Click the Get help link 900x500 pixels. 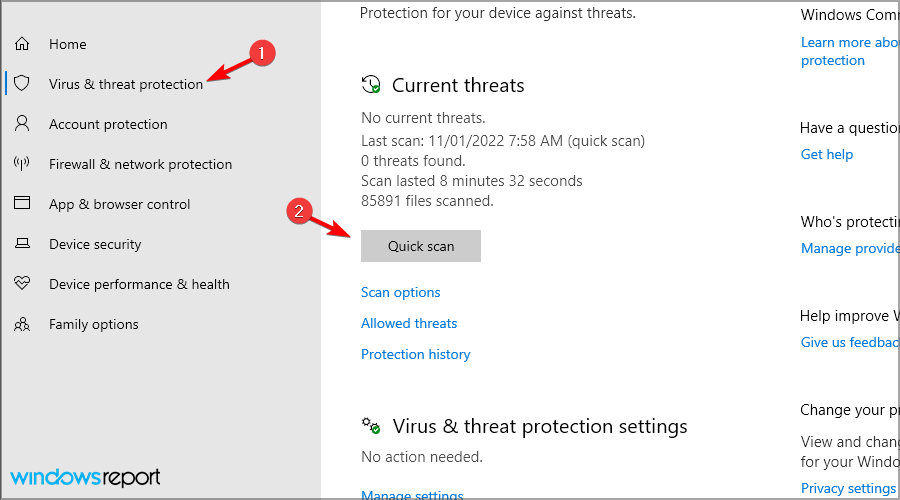(827, 154)
